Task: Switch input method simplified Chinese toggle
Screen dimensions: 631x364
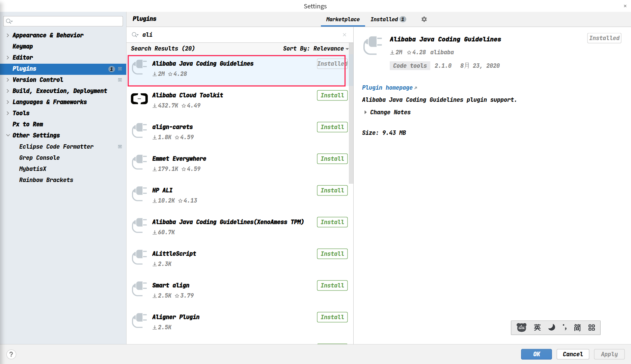Action: tap(577, 328)
